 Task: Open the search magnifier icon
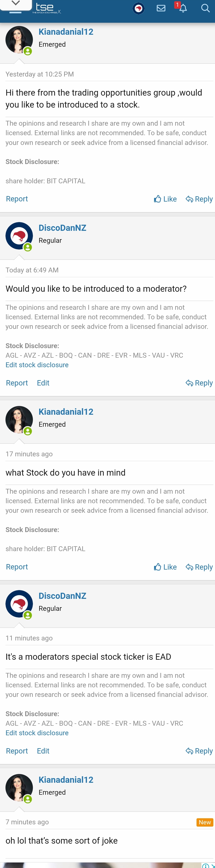(205, 8)
